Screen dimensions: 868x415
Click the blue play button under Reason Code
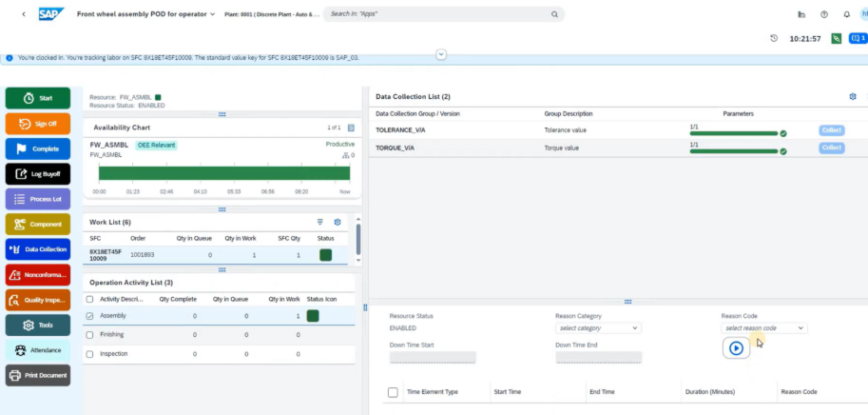coord(736,348)
